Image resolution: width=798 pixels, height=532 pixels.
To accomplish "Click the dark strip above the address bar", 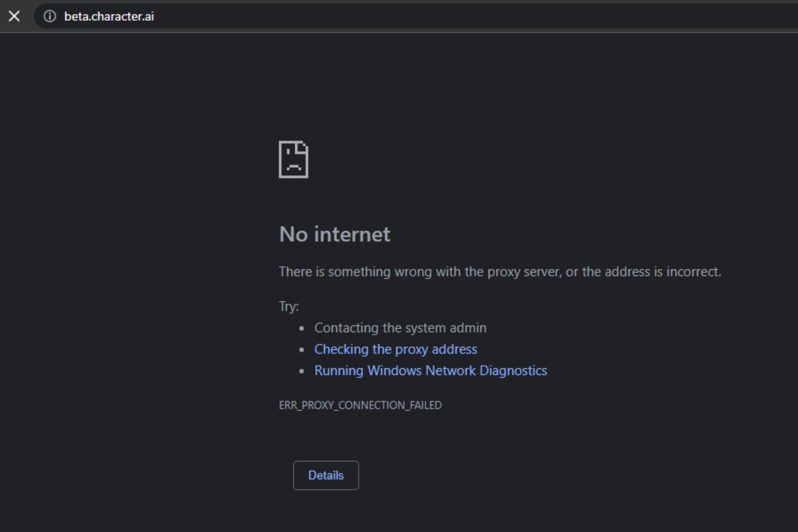I will [399, 2].
